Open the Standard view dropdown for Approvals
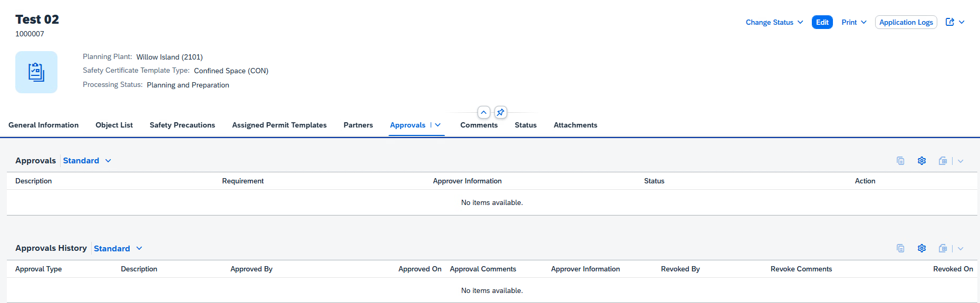980x303 pixels. coord(87,161)
